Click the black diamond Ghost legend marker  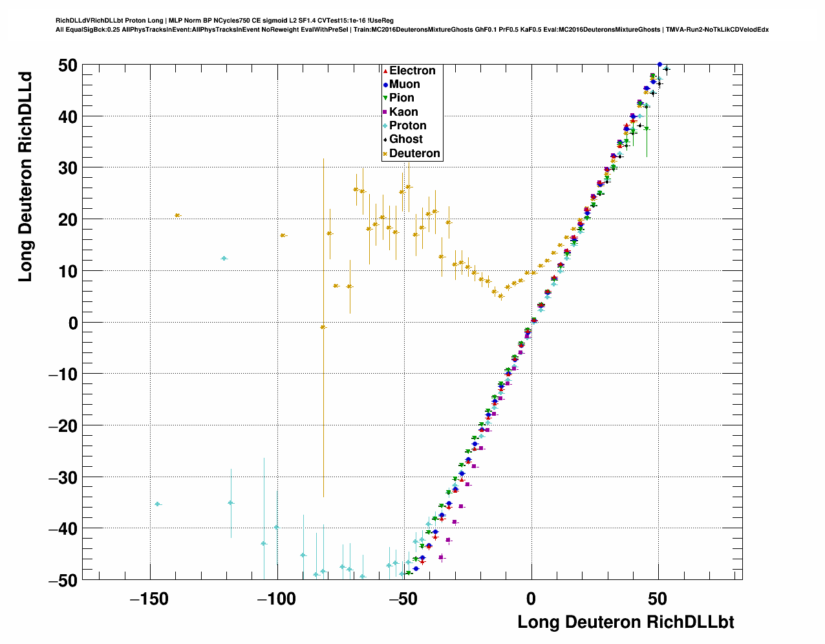coord(385,140)
